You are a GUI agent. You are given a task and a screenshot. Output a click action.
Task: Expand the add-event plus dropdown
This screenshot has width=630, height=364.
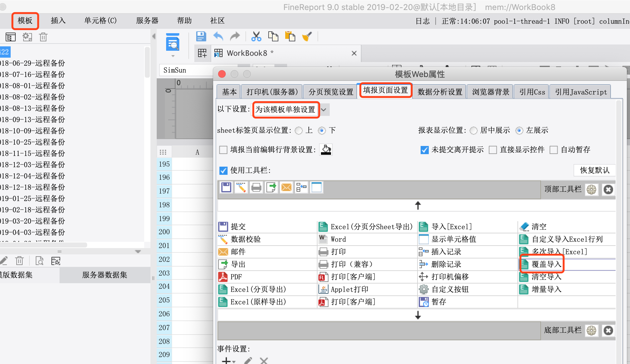[x=229, y=361]
